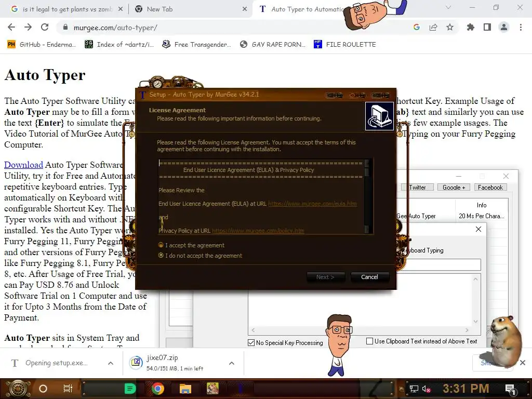
Task: Click the Download link on the page
Action: [23, 165]
